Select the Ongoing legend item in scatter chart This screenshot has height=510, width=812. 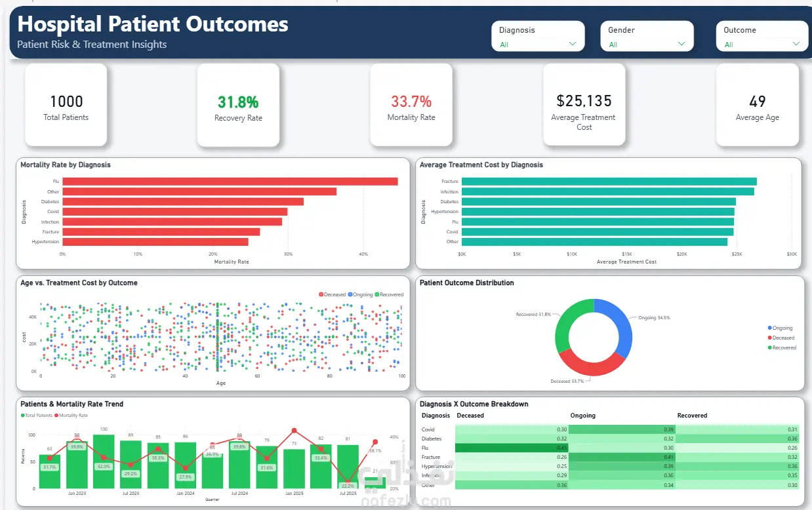click(x=360, y=295)
